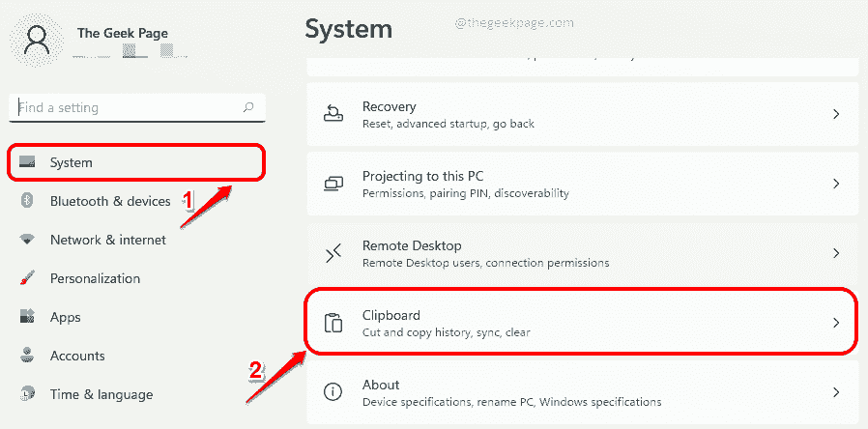The width and height of the screenshot is (868, 429).
Task: Click the Apps icon in sidebar
Action: [x=29, y=317]
